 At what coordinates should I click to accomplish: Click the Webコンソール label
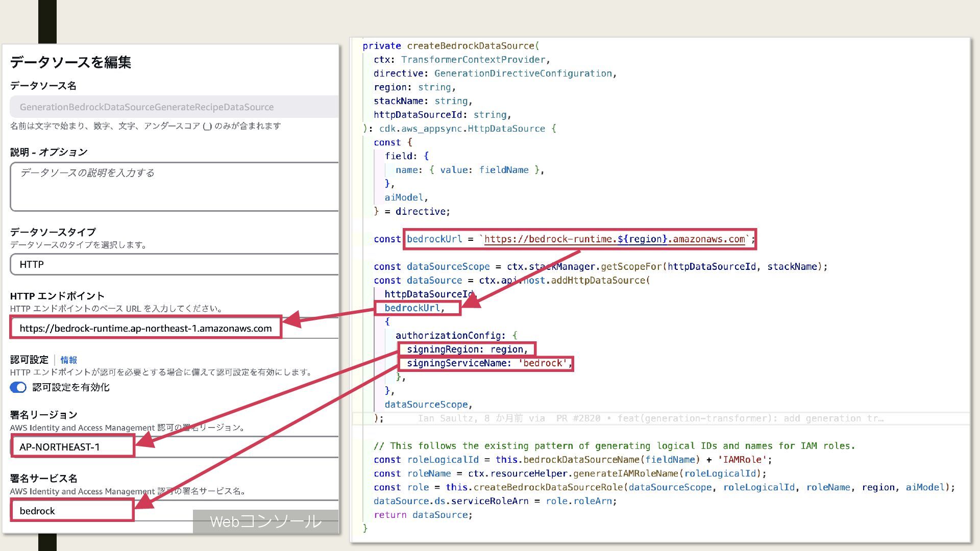click(x=265, y=521)
